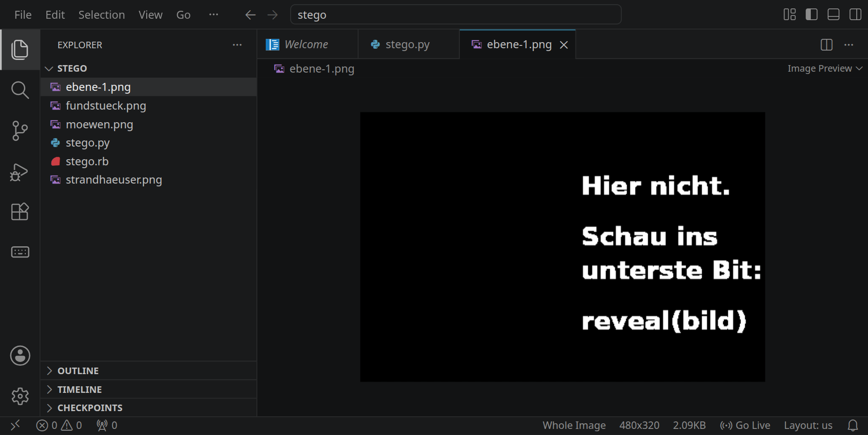Open editor More Actions ellipsis
The image size is (868, 435).
pyautogui.click(x=849, y=44)
